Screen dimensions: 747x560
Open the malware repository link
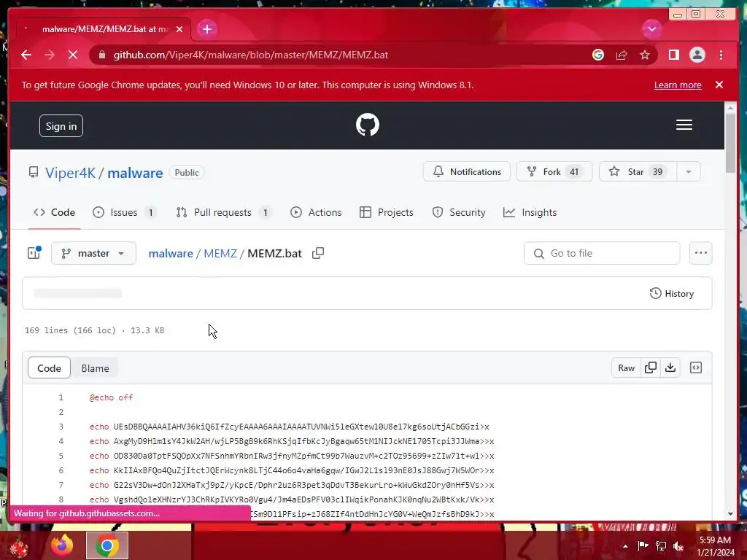(135, 172)
